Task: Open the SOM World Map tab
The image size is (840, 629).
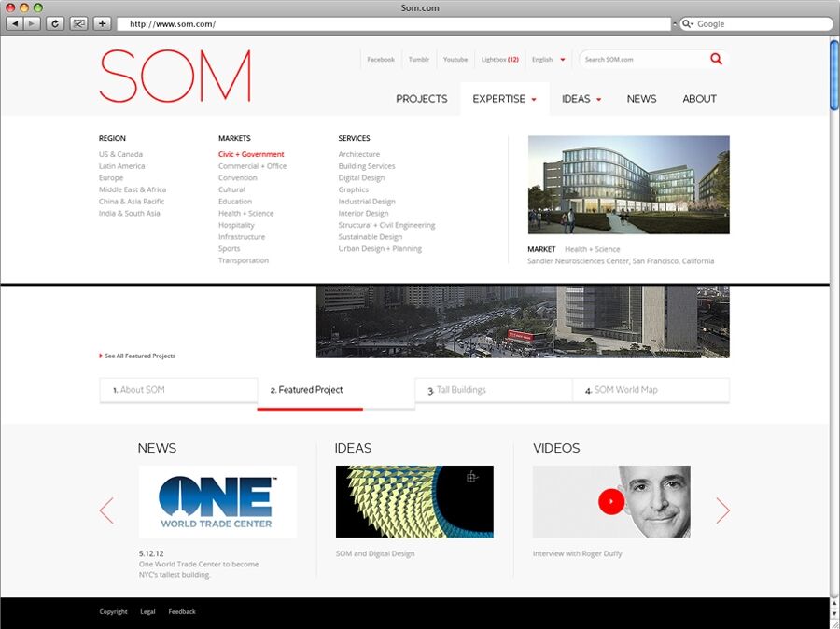Action: [651, 390]
